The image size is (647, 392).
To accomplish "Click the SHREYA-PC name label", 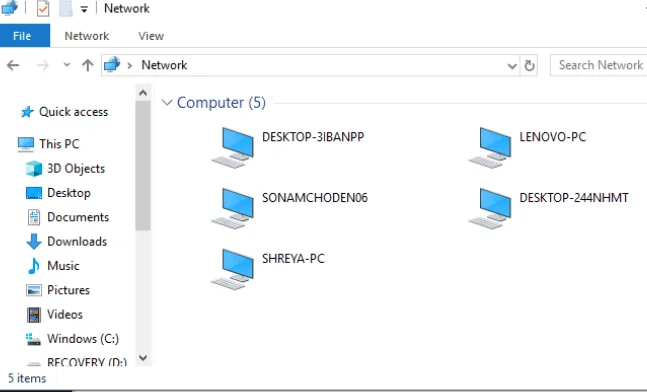I will click(x=293, y=258).
